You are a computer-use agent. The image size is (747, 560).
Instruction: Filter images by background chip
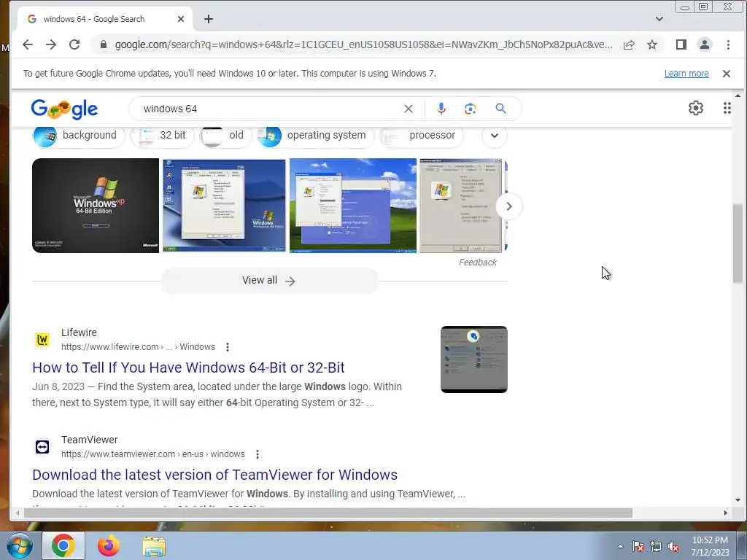pyautogui.click(x=79, y=136)
